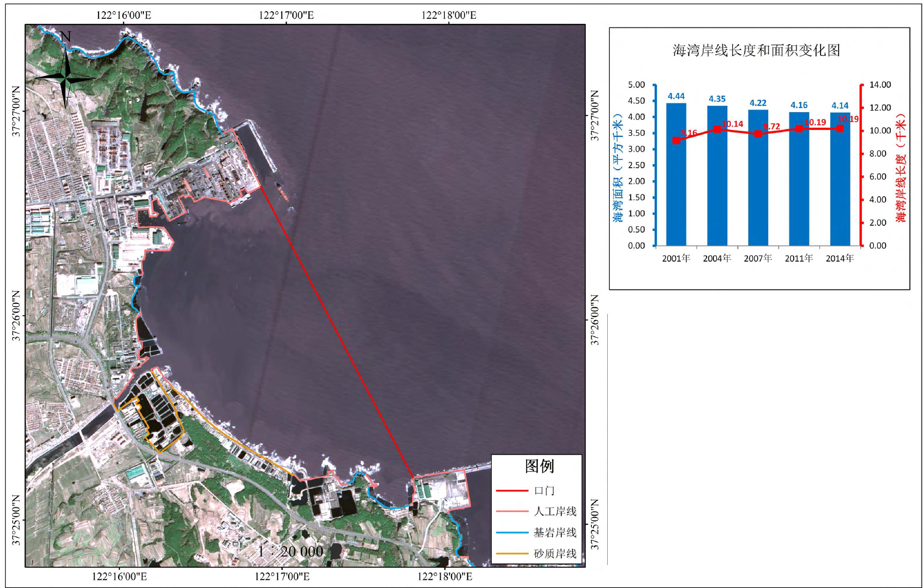Image resolution: width=924 pixels, height=588 pixels.
Task: Click the red square marker for 2007年
Action: (758, 134)
